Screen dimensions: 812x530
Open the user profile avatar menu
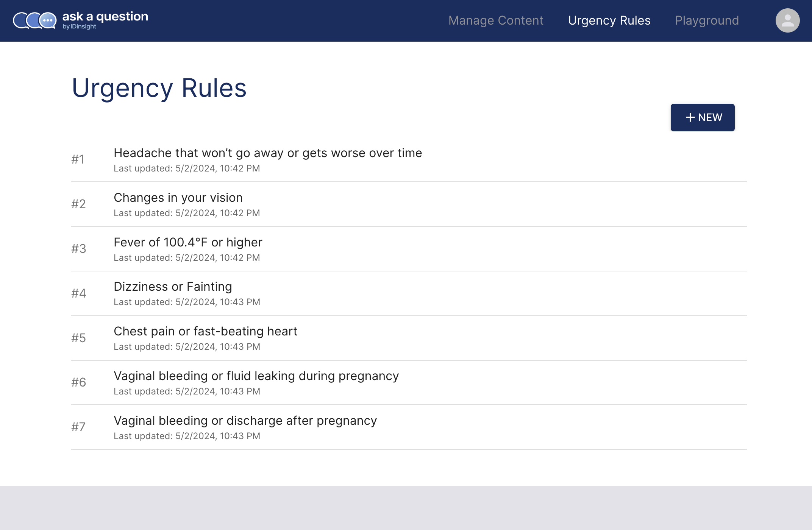coord(787,20)
